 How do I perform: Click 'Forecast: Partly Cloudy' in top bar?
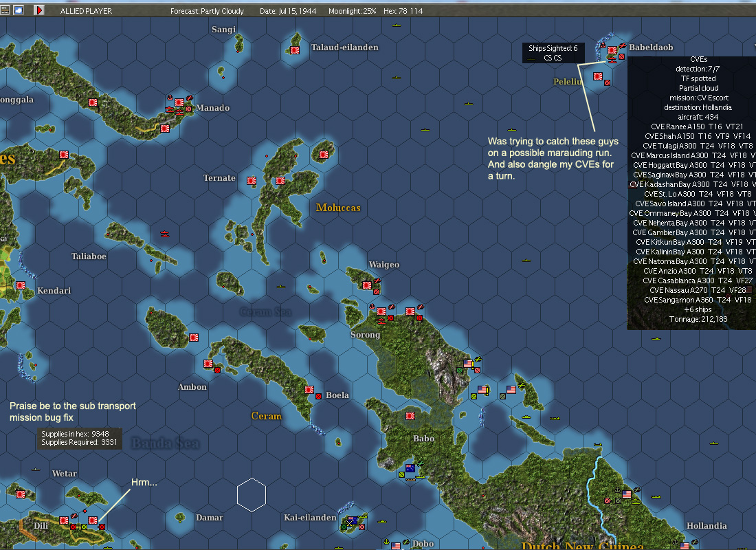coord(208,10)
